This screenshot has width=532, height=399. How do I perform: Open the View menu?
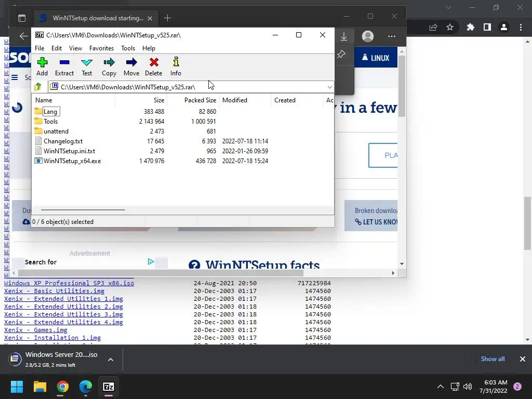75,48
